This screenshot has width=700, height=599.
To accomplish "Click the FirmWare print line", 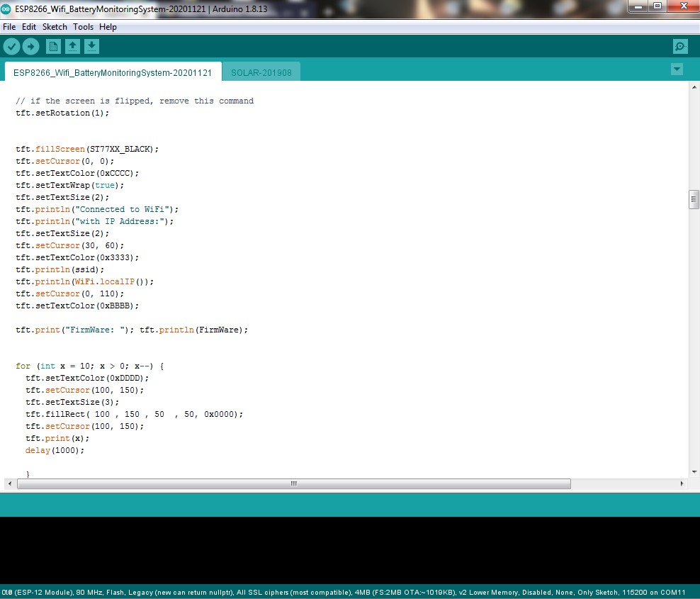I will pyautogui.click(x=132, y=330).
